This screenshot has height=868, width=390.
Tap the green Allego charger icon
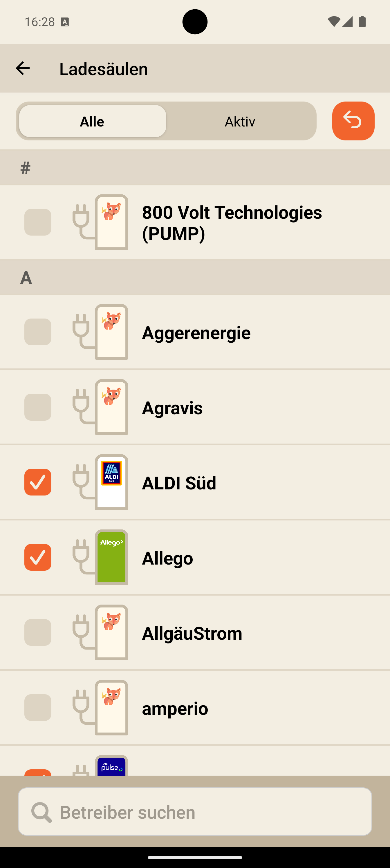111,557
